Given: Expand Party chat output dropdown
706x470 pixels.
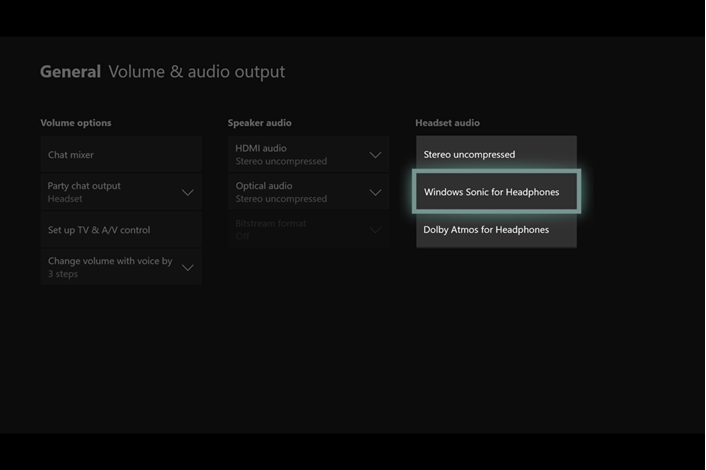Looking at the screenshot, I should pos(121,192).
